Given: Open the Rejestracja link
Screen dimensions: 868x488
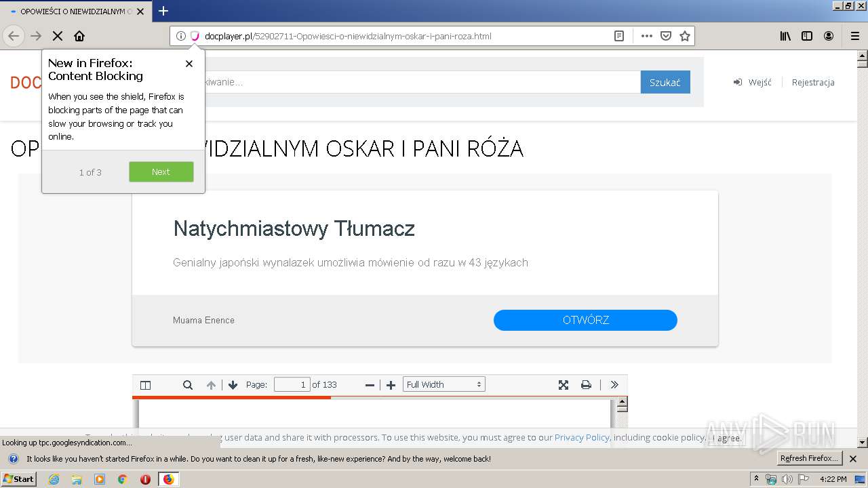Looking at the screenshot, I should (813, 82).
